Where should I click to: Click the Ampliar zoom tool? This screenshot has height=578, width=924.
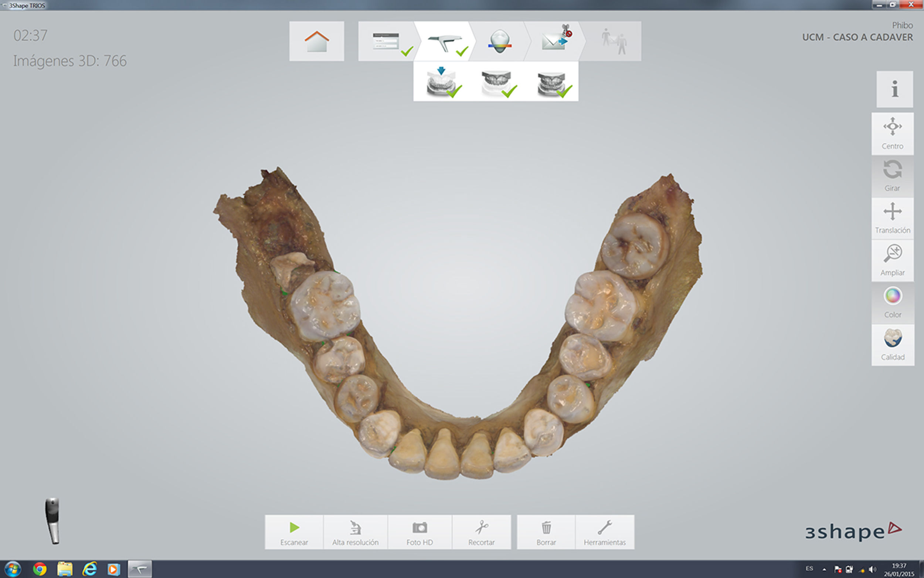(x=892, y=260)
